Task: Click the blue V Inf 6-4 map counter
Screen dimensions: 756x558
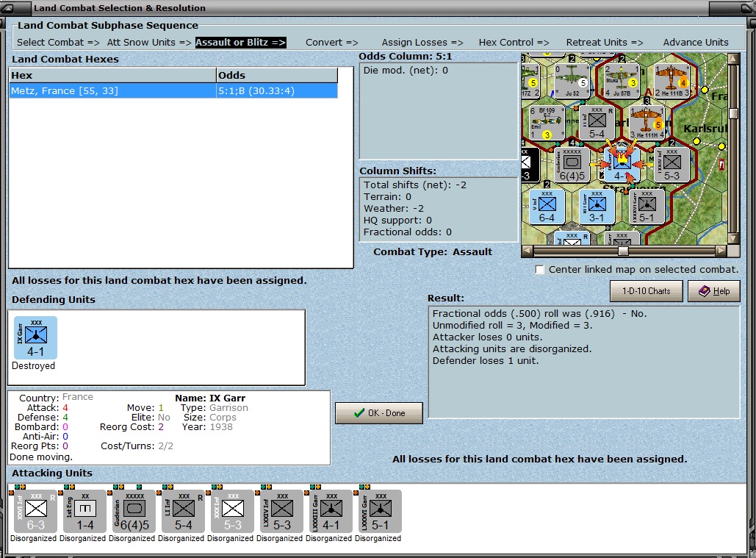Action: pos(547,207)
